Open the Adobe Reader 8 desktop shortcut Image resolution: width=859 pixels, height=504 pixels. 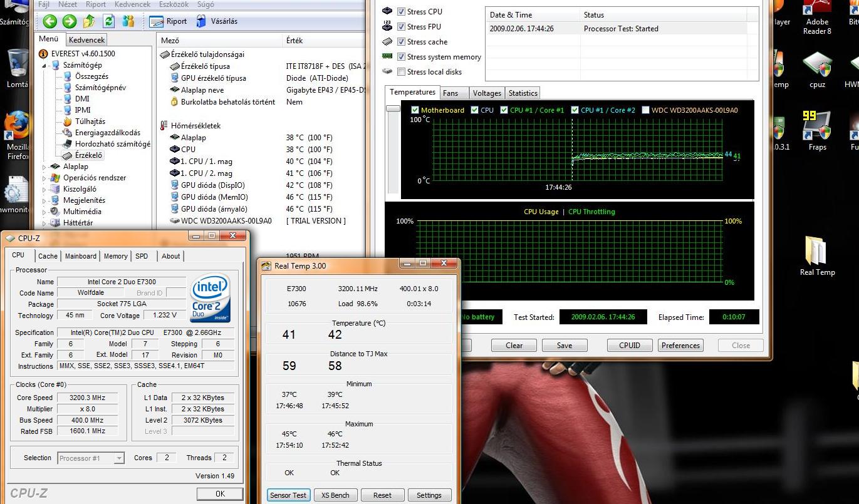click(817, 19)
